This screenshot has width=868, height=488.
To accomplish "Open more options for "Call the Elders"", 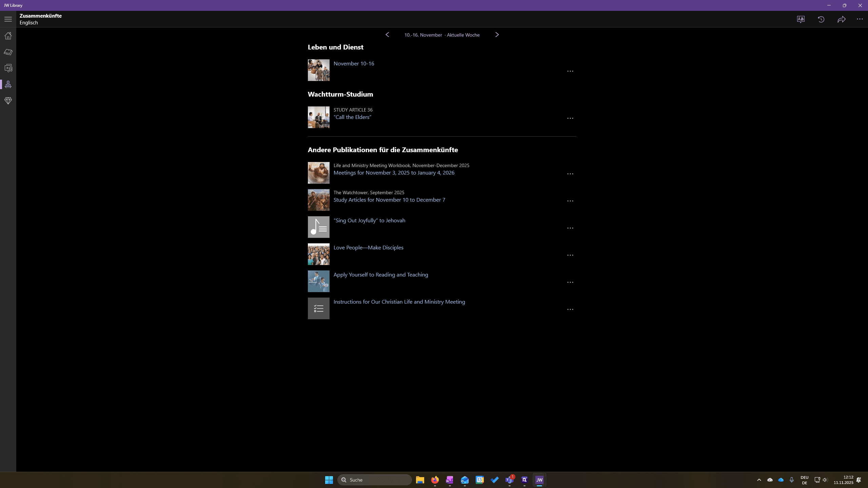I will pos(570,118).
